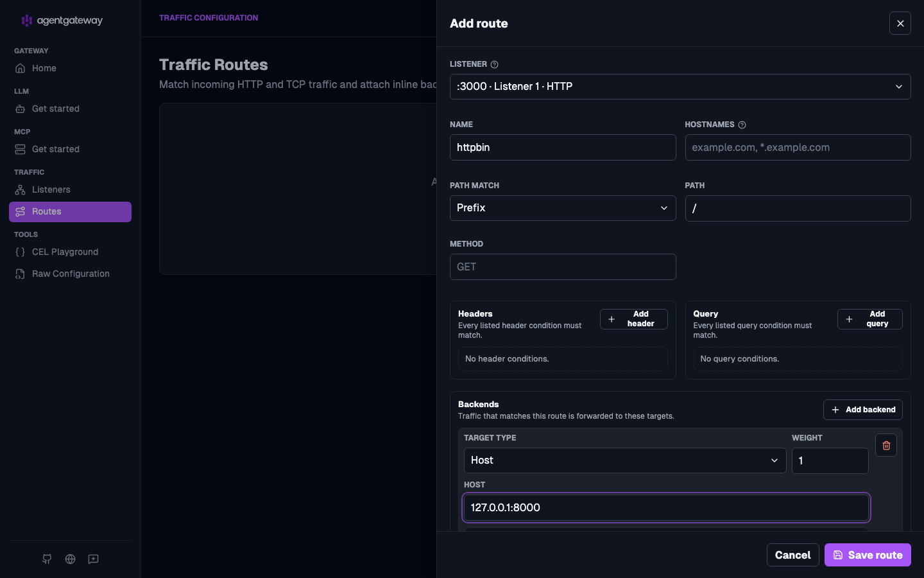
Task: Close the Add route panel
Action: (x=900, y=24)
